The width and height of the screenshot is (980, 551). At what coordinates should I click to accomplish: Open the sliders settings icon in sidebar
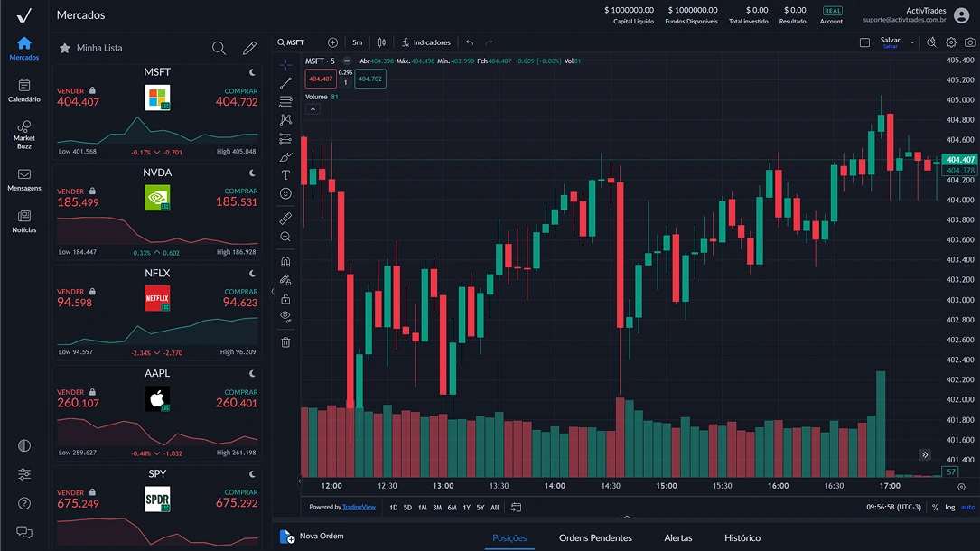click(23, 474)
